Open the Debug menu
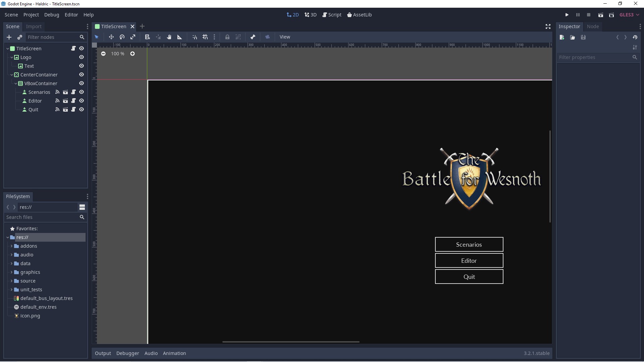644x362 pixels. point(52,15)
